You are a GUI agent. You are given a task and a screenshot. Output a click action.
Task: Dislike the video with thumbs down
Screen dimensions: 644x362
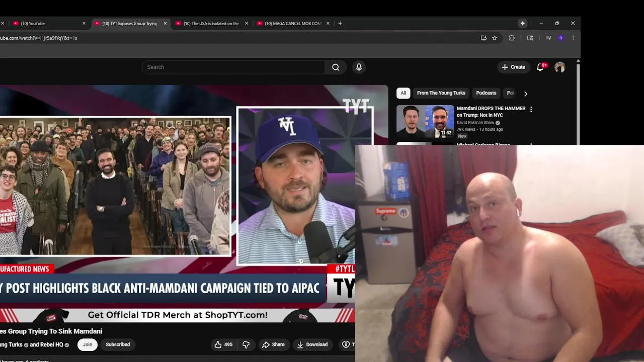(246, 344)
